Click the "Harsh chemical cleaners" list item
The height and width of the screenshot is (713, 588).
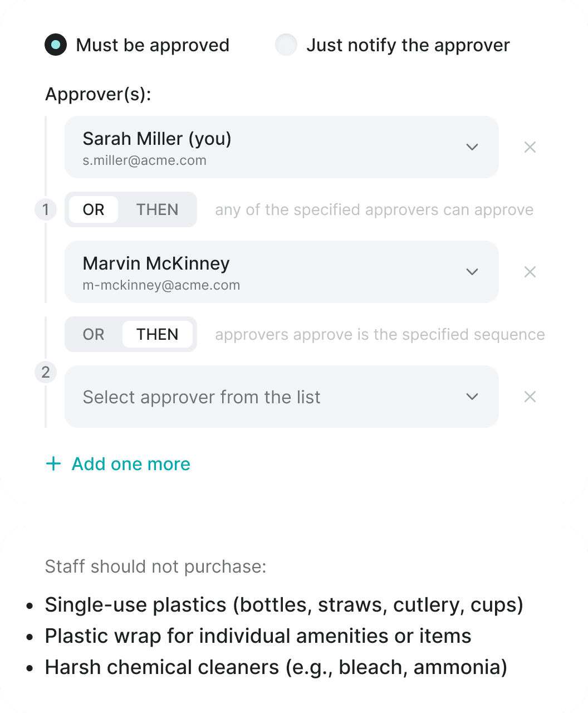(x=276, y=667)
